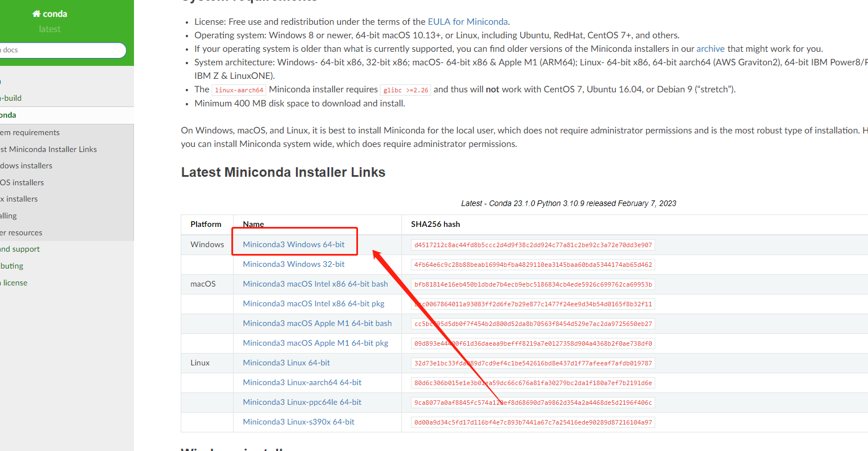The width and height of the screenshot is (868, 451).
Task: Focus the search docs input field
Action: pos(62,50)
